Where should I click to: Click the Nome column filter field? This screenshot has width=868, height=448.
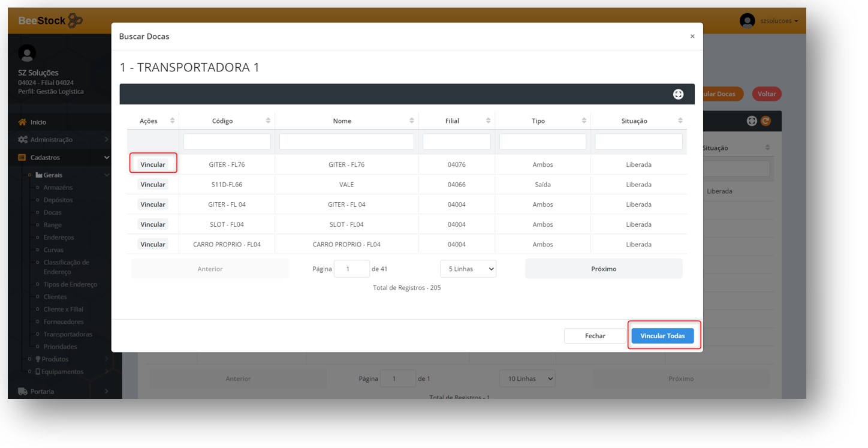pos(346,142)
